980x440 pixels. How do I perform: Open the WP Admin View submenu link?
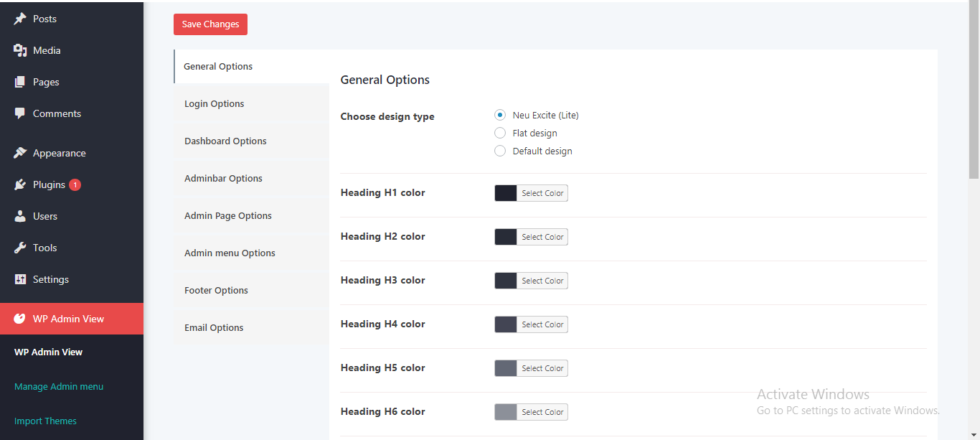48,352
